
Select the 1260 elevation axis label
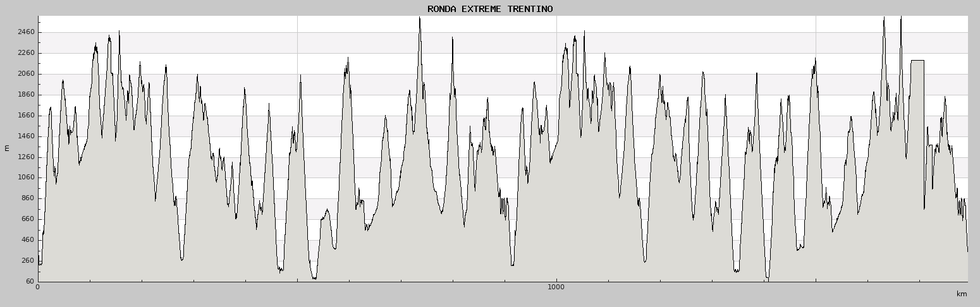26,157
